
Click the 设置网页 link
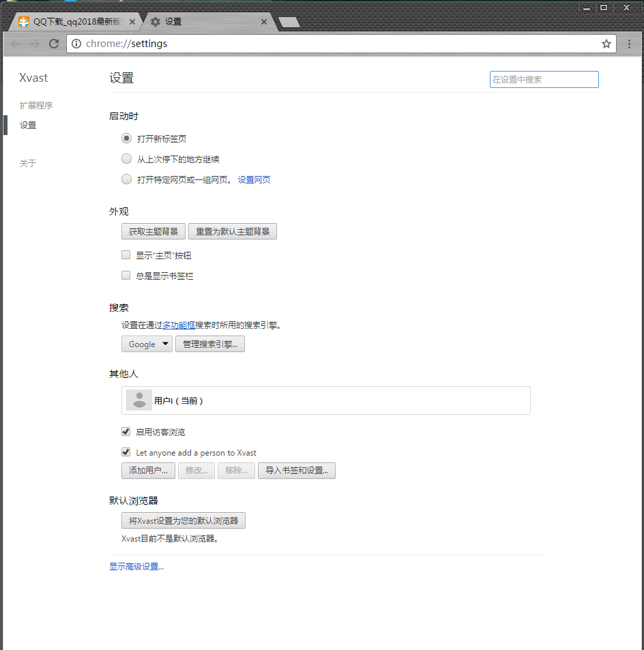(x=254, y=180)
